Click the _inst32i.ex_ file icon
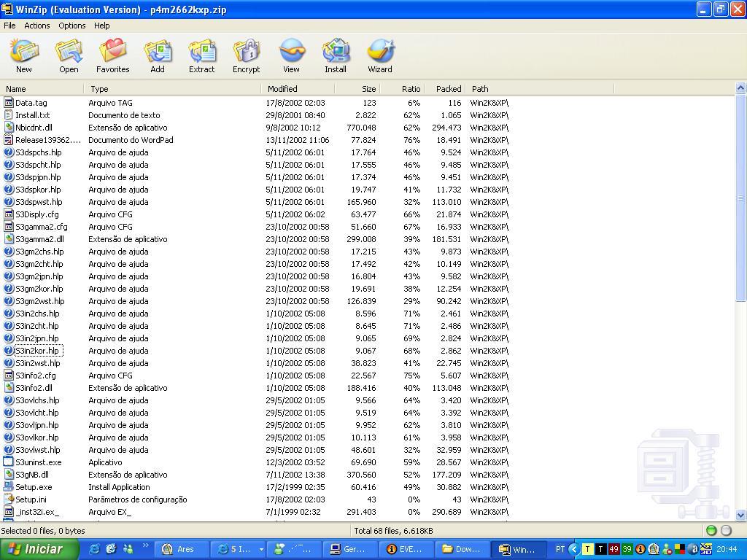This screenshot has height=560, width=747. (9, 511)
